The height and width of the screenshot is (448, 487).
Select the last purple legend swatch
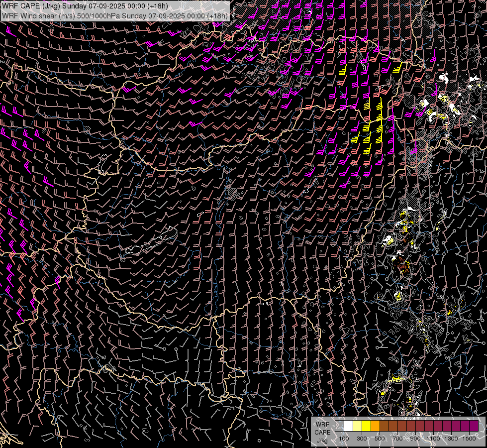point(474,426)
